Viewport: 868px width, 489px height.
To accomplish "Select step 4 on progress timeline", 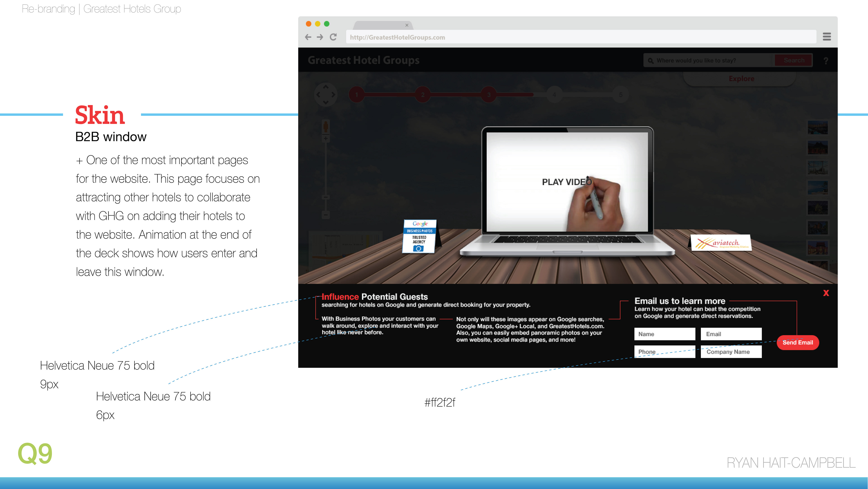I will (554, 95).
